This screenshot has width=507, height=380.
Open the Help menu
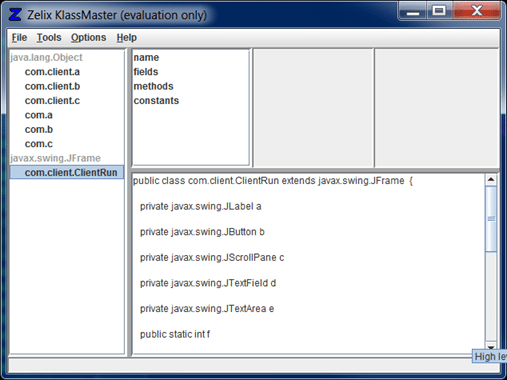127,38
